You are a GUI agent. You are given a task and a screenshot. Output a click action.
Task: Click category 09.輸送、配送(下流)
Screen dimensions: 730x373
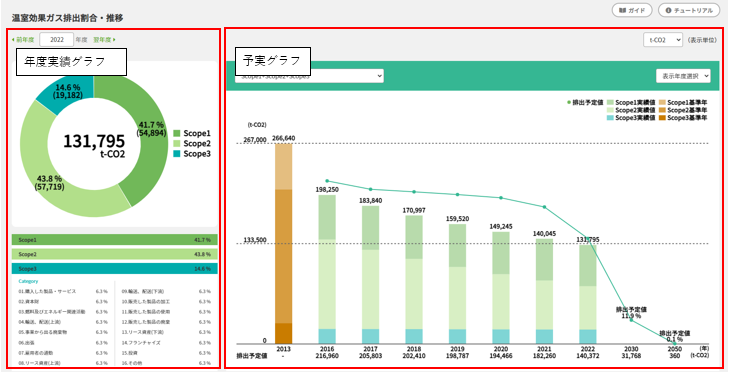143,292
